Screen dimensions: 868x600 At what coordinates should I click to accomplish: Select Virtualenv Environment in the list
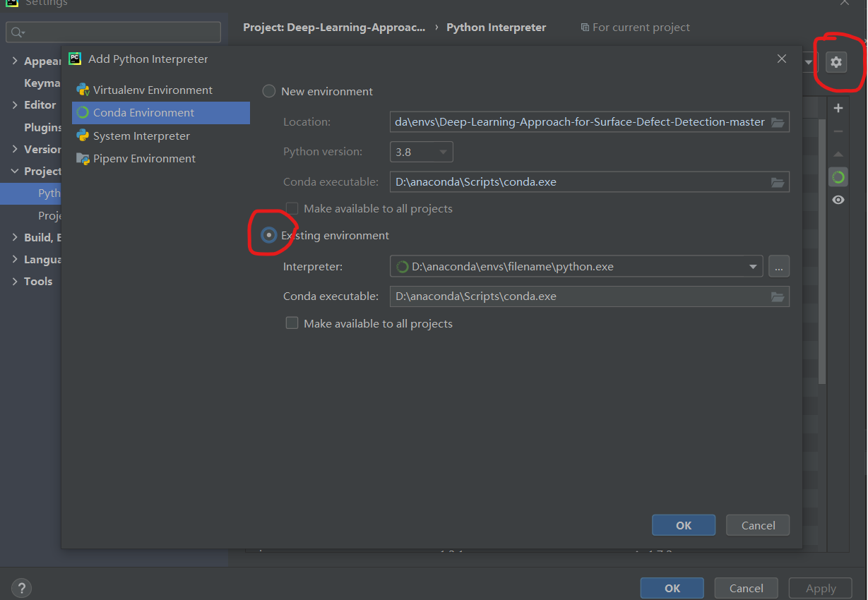[x=161, y=90]
